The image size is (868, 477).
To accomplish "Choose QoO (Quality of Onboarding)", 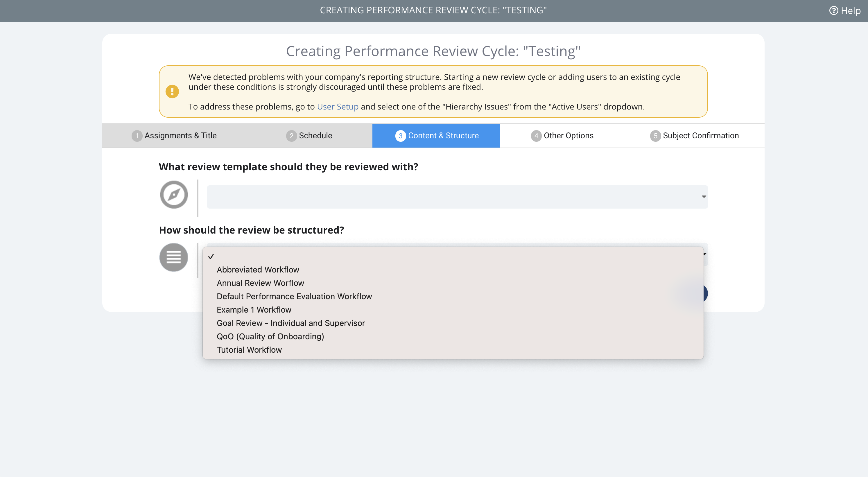I will (x=453, y=336).
